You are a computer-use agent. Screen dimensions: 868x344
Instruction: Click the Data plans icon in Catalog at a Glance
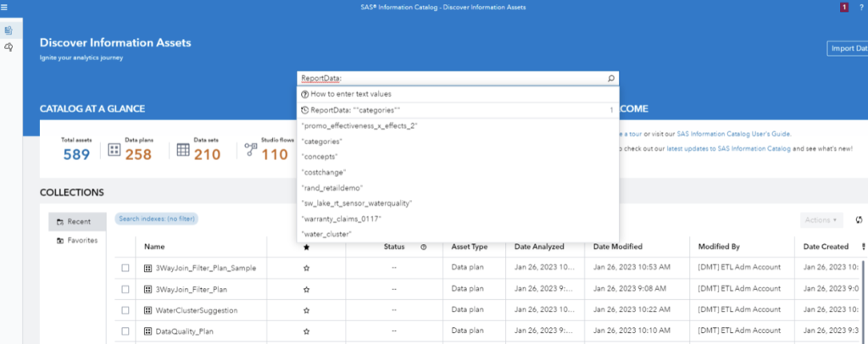[x=114, y=150]
